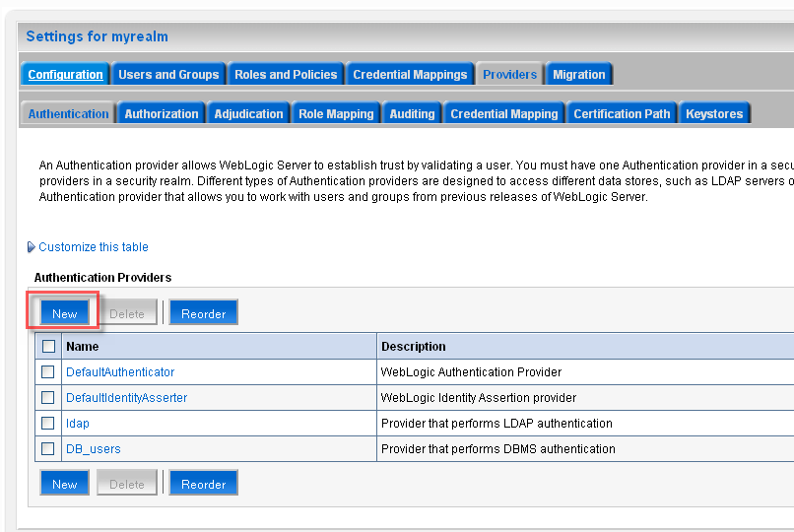
Task: Select Authentication sub-tab
Action: click(68, 114)
